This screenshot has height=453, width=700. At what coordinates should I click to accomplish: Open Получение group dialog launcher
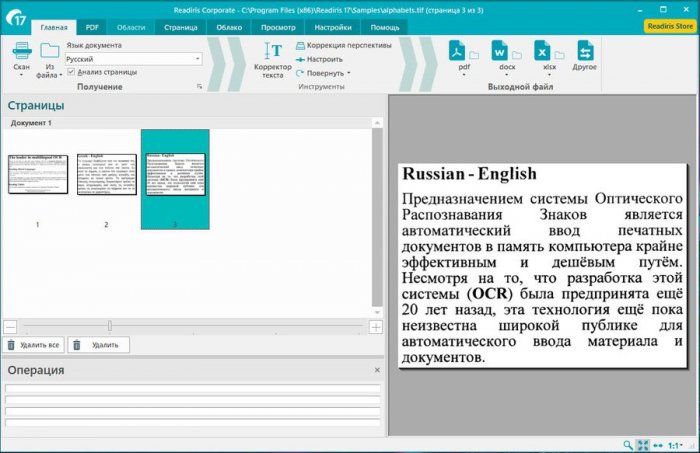tap(200, 87)
